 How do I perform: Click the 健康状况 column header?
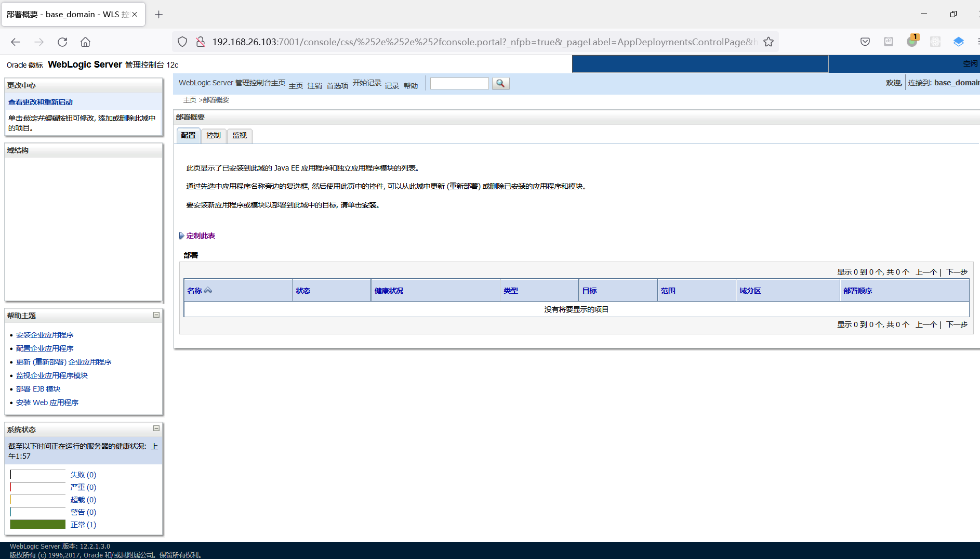[389, 291]
